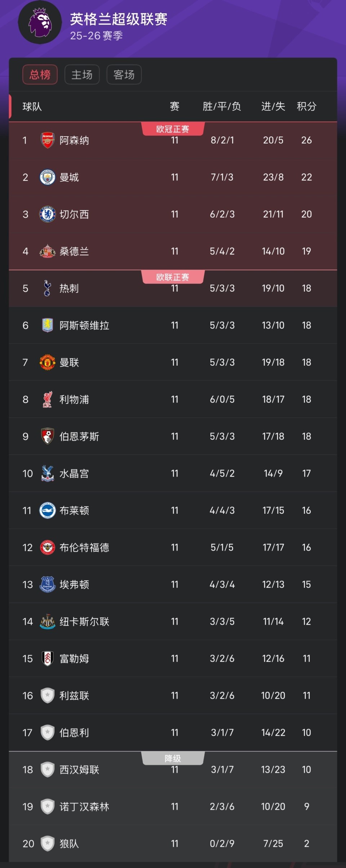The image size is (346, 868).
Task: Switch to the 客场 away tab
Action: point(124,75)
